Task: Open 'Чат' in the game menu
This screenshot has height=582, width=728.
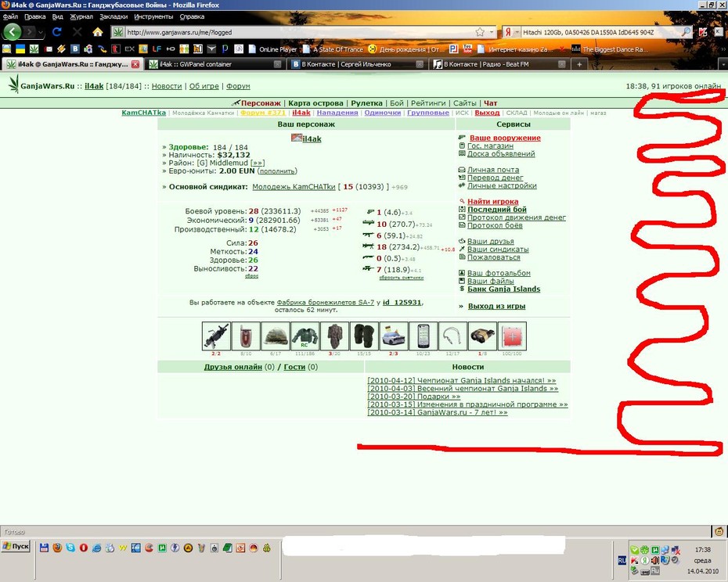Action: (490, 103)
